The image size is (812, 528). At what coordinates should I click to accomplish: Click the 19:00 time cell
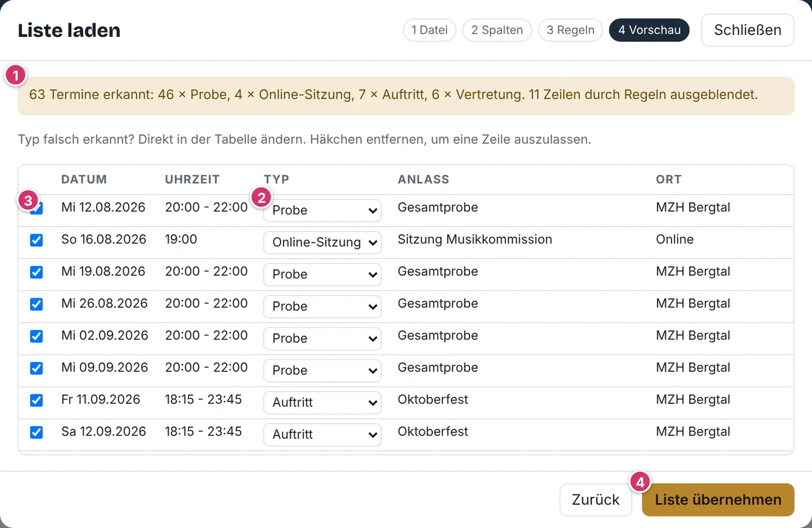[181, 239]
